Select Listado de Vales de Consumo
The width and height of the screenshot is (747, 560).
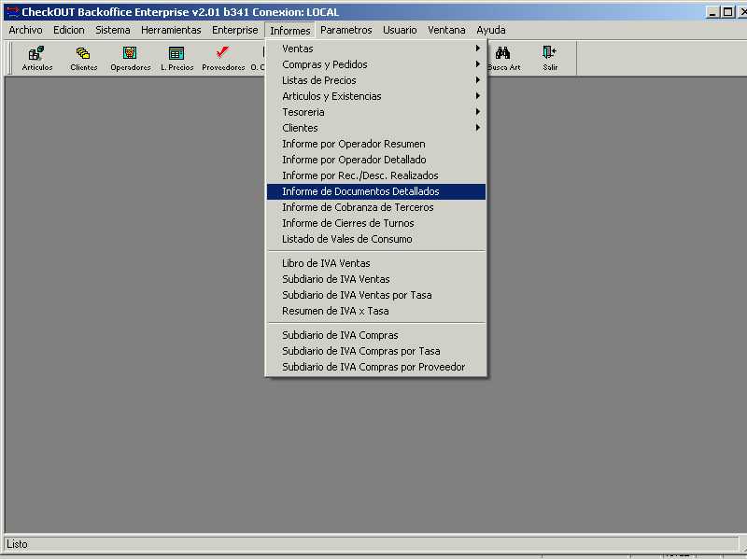pyautogui.click(x=376, y=239)
